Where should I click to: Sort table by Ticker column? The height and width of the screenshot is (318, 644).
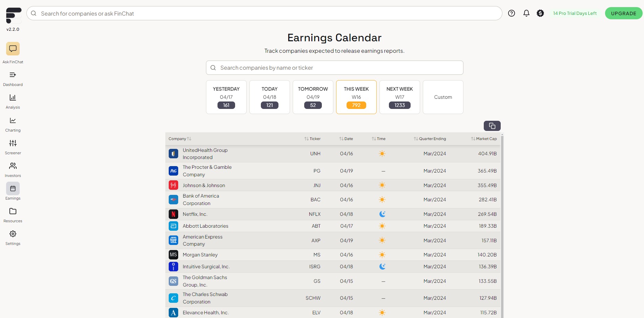(x=312, y=139)
